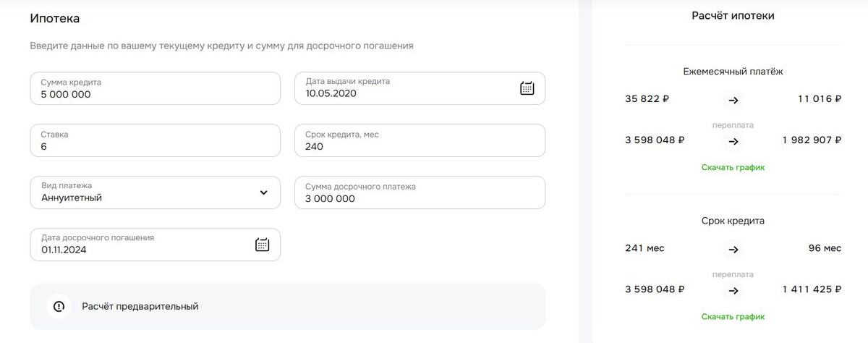868x343 pixels.
Task: Open calendar for Дата выдачи кредита
Action: [527, 88]
